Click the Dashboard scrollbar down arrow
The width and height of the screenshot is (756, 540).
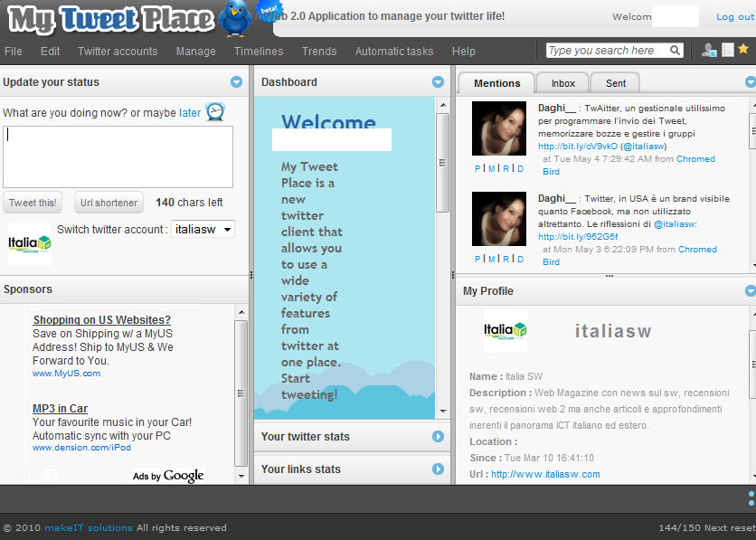tap(443, 412)
